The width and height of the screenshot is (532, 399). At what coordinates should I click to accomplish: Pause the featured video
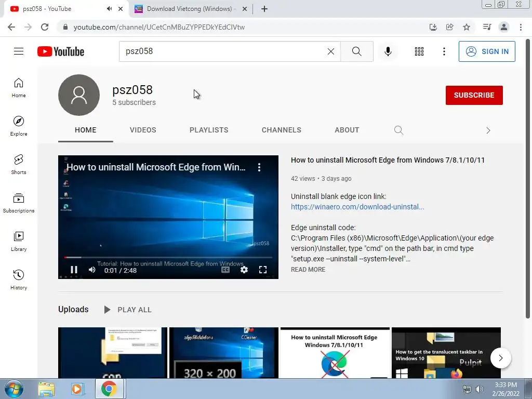click(74, 270)
